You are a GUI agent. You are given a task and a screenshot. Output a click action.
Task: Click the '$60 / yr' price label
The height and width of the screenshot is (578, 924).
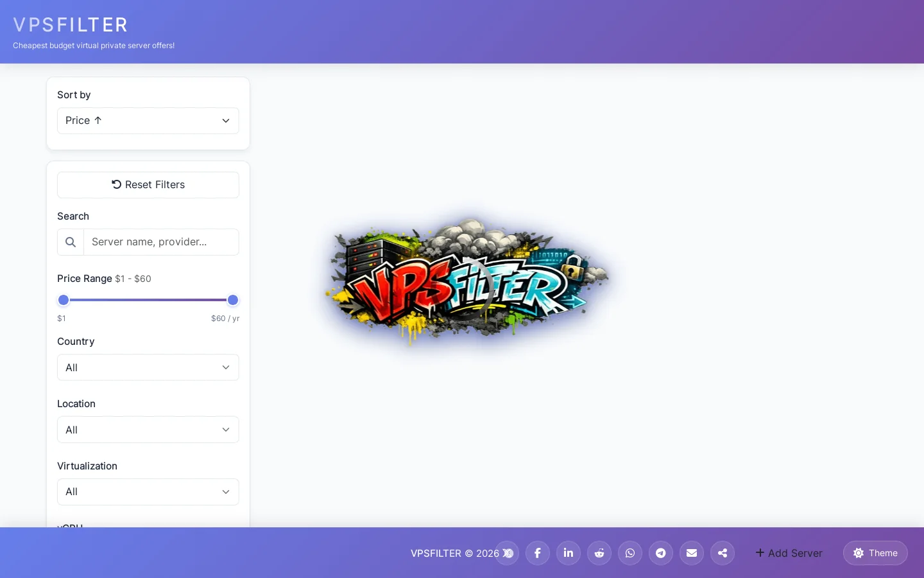[225, 319]
